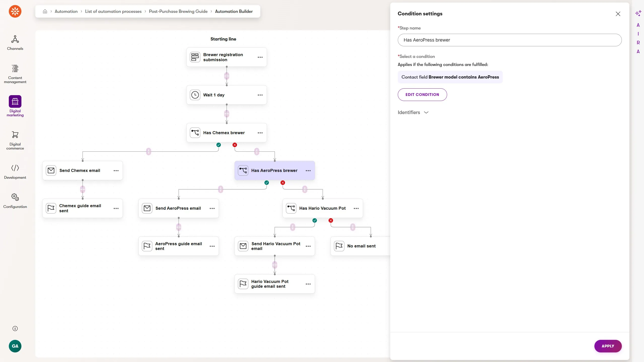Click the red X branch under Has AeroPress brewer
This screenshot has width=644, height=362.
283,183
